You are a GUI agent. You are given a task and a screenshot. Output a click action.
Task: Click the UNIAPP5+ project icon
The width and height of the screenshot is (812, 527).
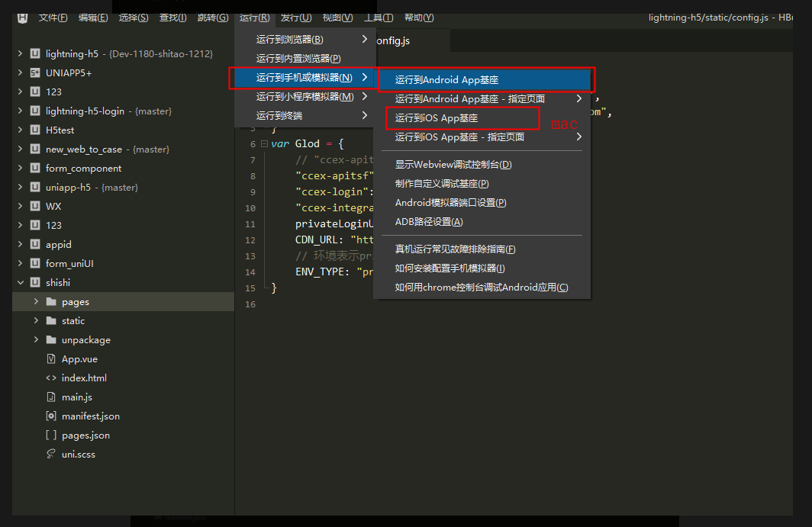pyautogui.click(x=35, y=73)
